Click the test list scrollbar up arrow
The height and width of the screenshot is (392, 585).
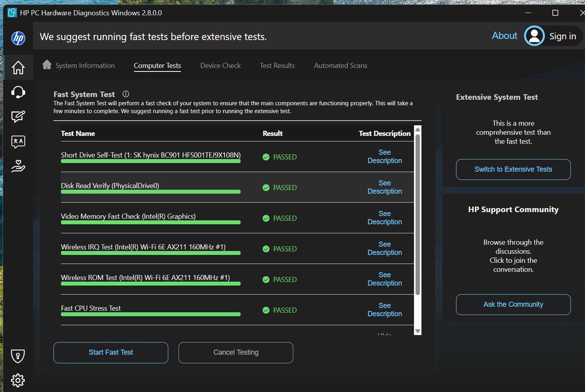(418, 130)
